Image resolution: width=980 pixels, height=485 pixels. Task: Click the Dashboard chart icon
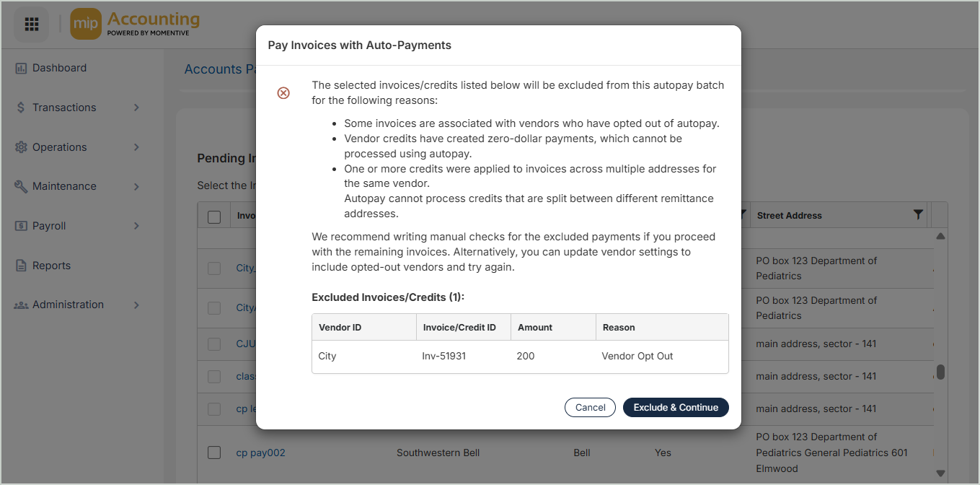pyautogui.click(x=21, y=68)
